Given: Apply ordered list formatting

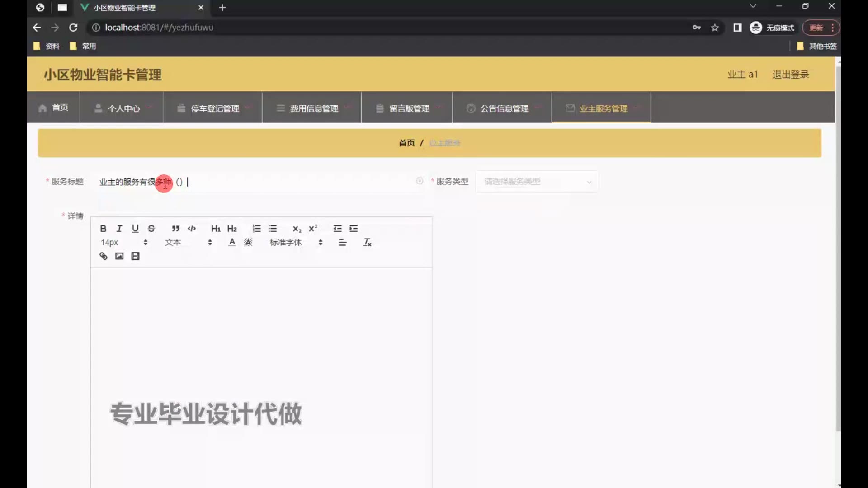Looking at the screenshot, I should (257, 229).
